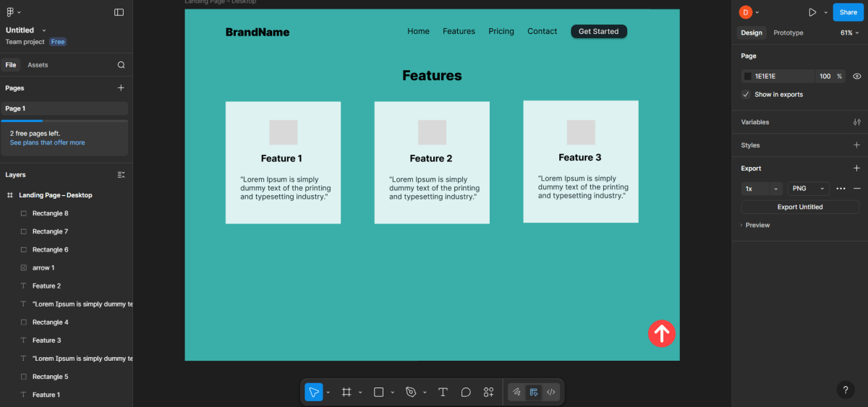
Task: Click the Export Untitled button
Action: pyautogui.click(x=799, y=207)
